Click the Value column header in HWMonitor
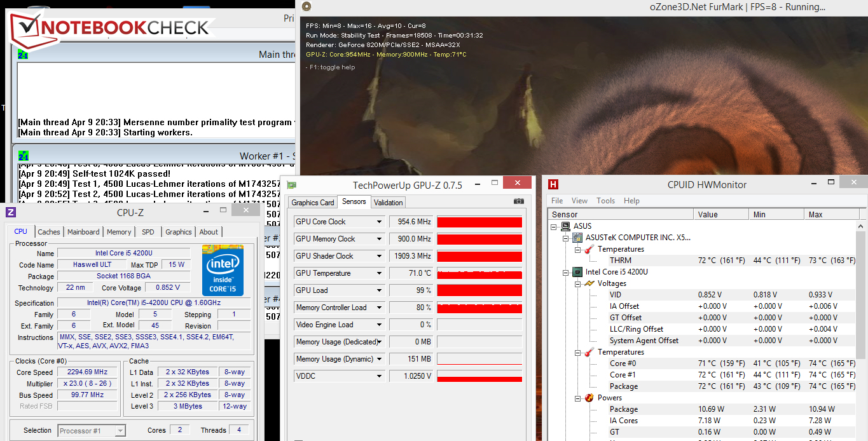 721,215
